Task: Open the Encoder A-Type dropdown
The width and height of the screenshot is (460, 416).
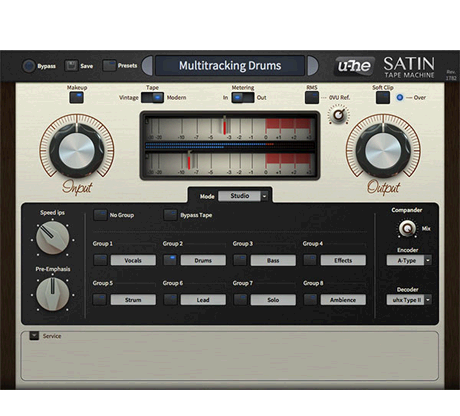Action: (409, 260)
